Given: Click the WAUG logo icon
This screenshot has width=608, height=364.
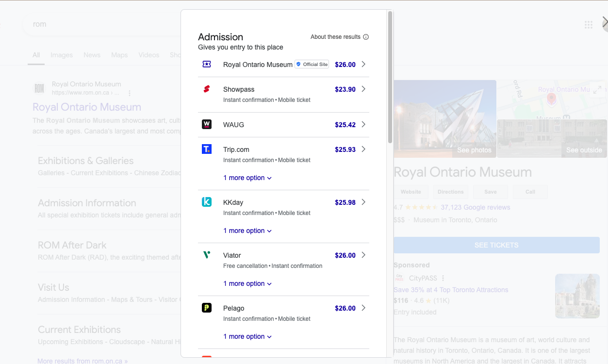Looking at the screenshot, I should click(x=207, y=124).
